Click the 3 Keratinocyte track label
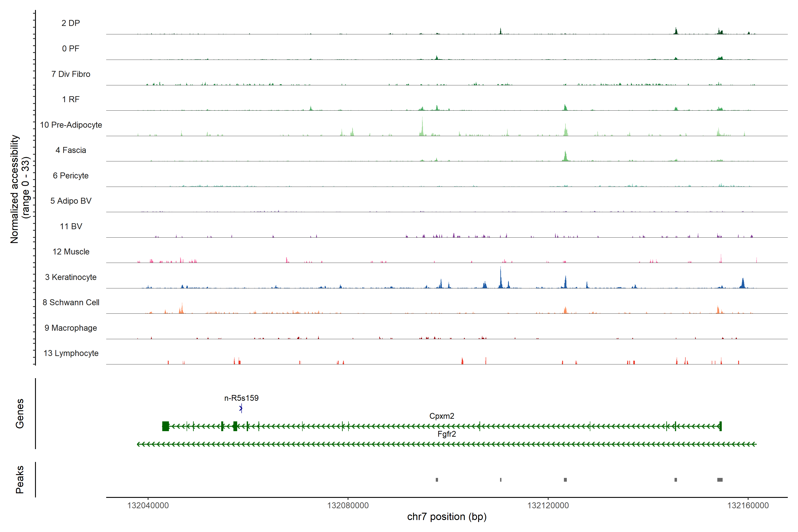 [70, 277]
